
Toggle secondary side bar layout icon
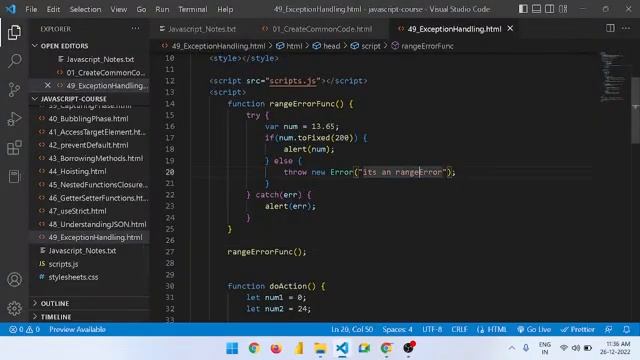point(550,9)
